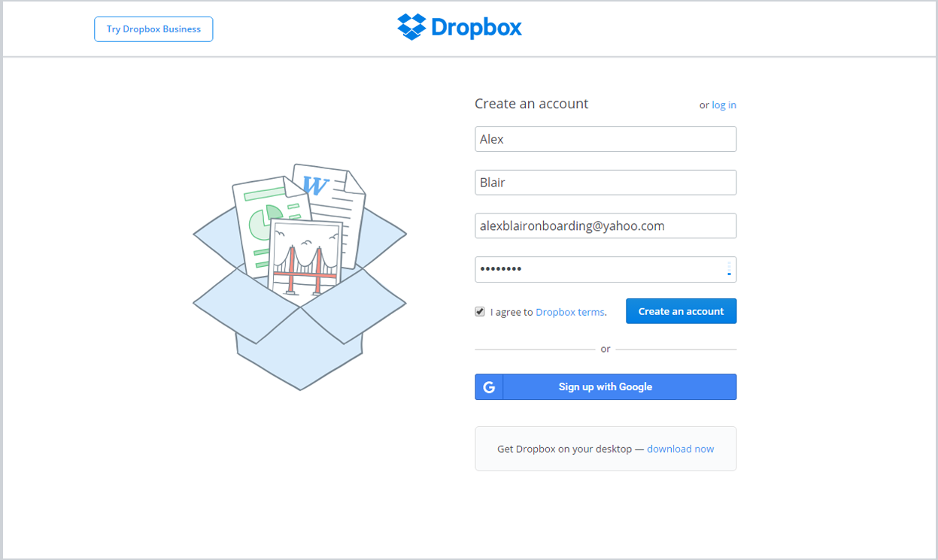
Task: Uncheck the "I agree to Dropbox terms" checkbox
Action: (479, 311)
